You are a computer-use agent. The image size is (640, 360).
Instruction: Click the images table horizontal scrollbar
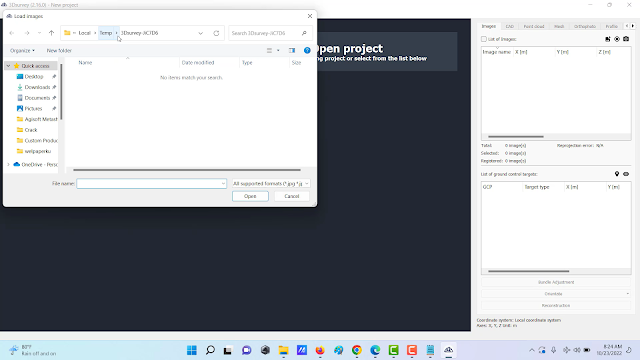(516, 137)
